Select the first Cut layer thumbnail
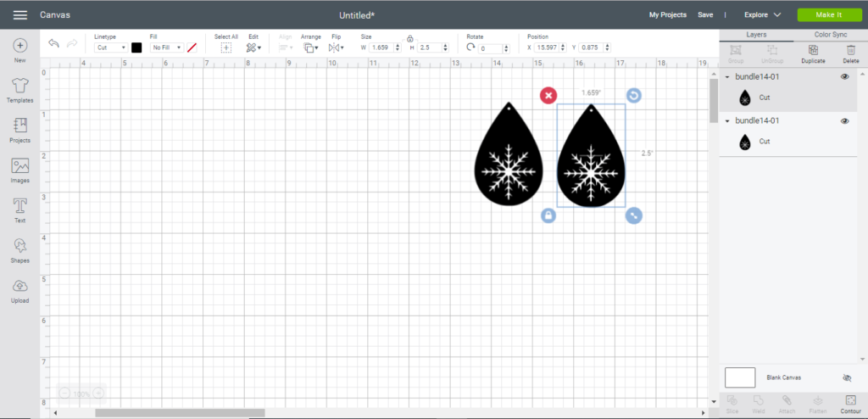 [745, 98]
